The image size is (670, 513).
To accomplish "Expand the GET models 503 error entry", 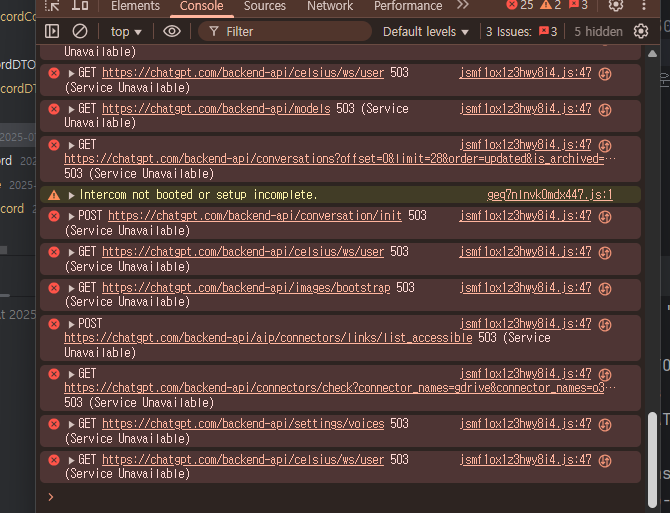I will [71, 109].
